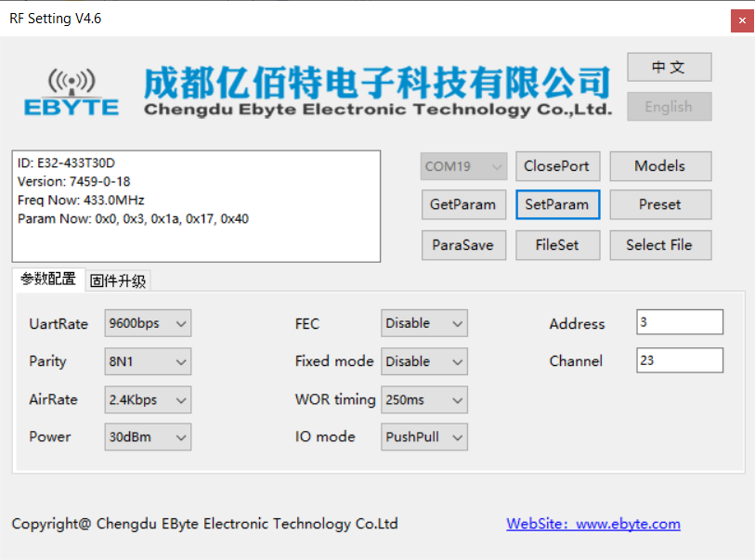The width and height of the screenshot is (755, 560).
Task: Open the Models button
Action: pyautogui.click(x=660, y=166)
